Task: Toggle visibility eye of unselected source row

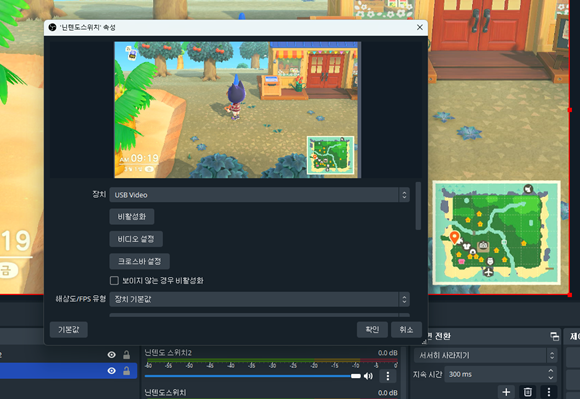Action: (x=111, y=355)
